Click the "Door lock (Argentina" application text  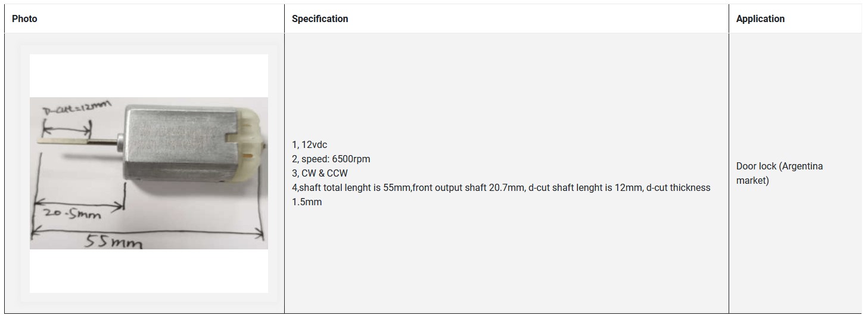(779, 166)
